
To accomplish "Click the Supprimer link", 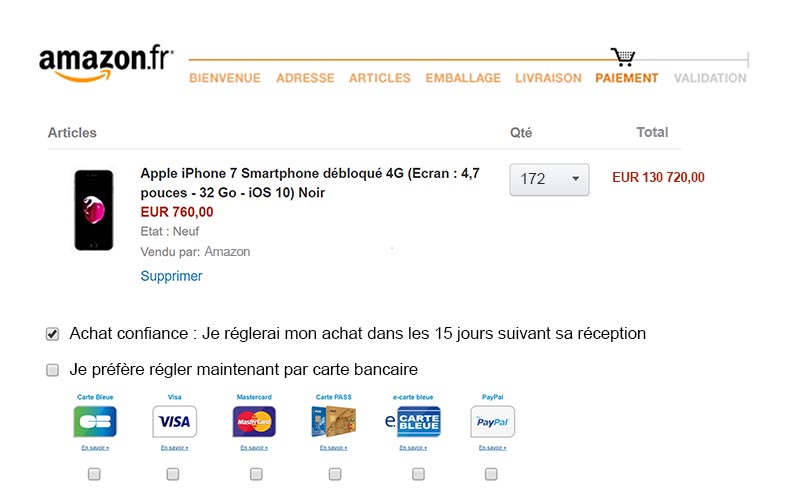I will (171, 276).
